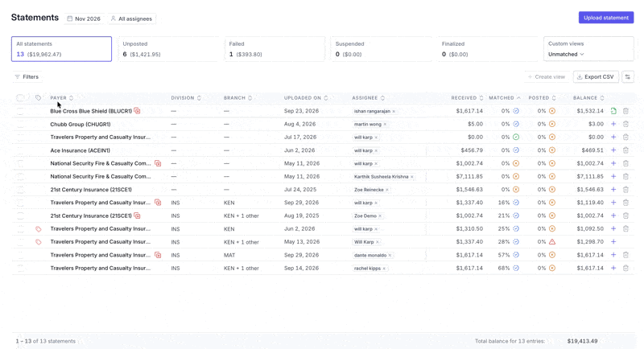Check the Karthik Susheela Krishna row checkbox
This screenshot has width=644, height=349.
point(20,176)
